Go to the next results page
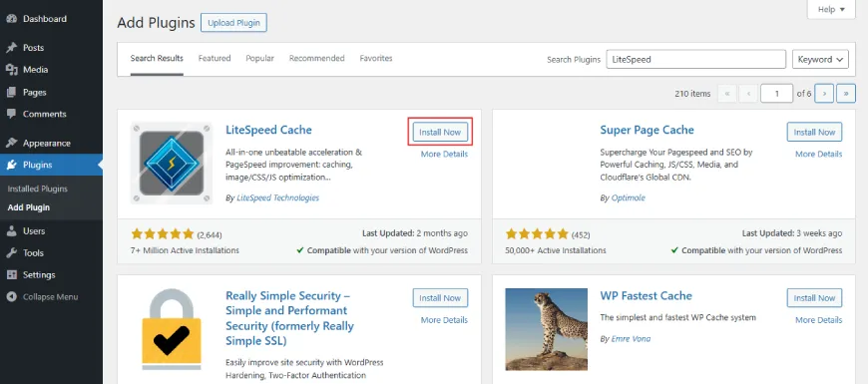Image resolution: width=868 pixels, height=384 pixels. coord(825,94)
